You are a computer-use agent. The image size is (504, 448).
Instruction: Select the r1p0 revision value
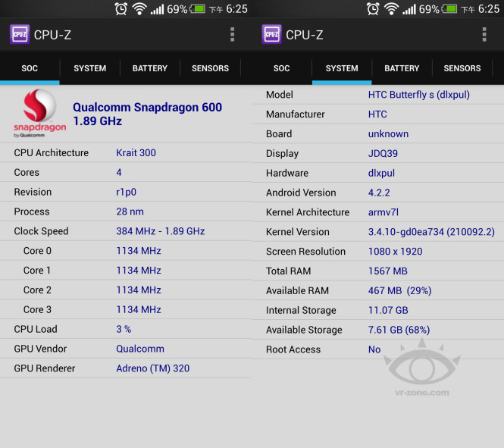click(x=126, y=192)
